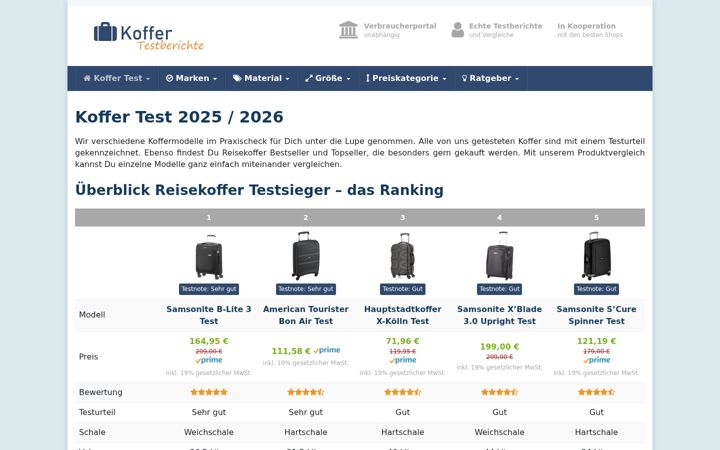Open the Samsonite B-Lite 3 Test link
720x450 pixels.
coord(209,315)
